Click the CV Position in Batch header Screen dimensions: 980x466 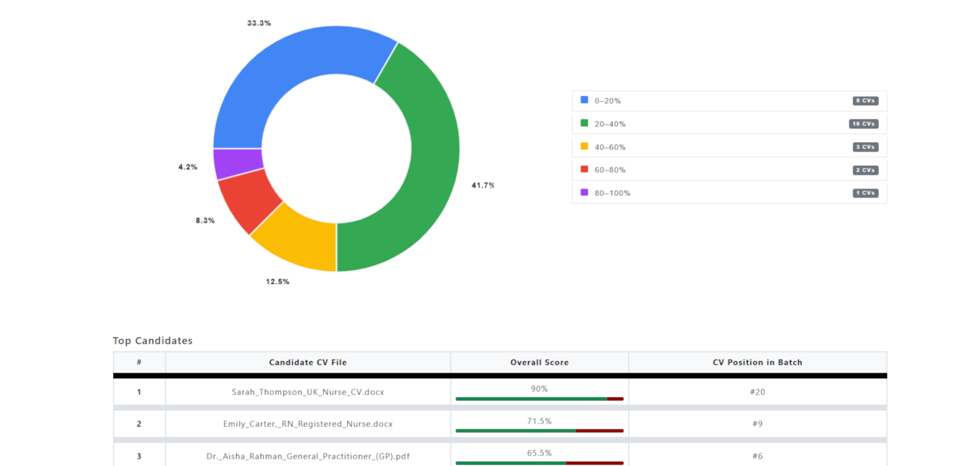point(757,362)
